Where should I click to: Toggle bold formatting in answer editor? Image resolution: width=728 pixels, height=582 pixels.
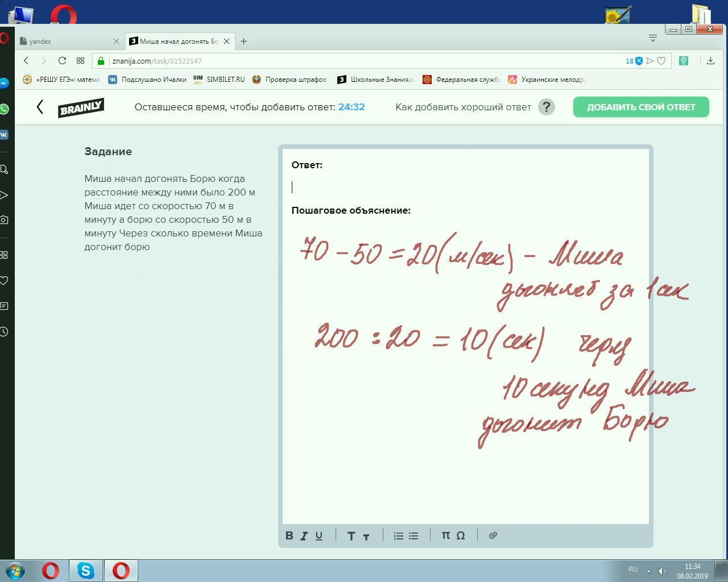[x=289, y=535]
